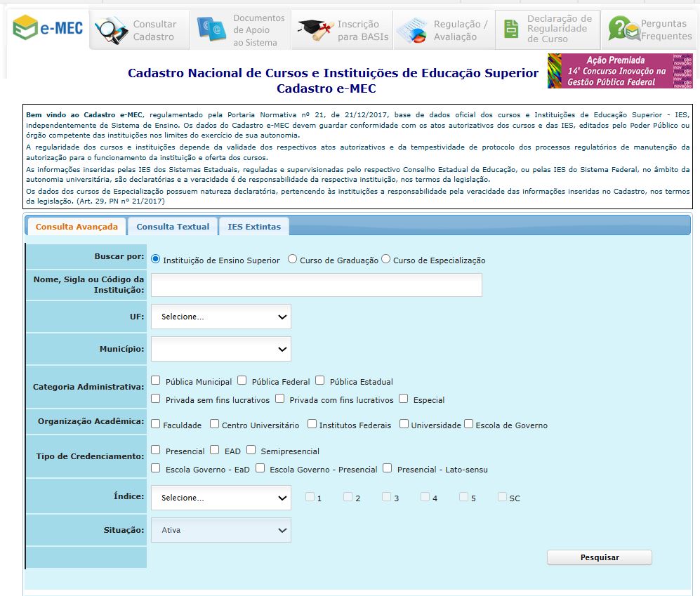700x596 pixels.
Task: Check Institutos Federais checkbox
Action: tap(312, 424)
